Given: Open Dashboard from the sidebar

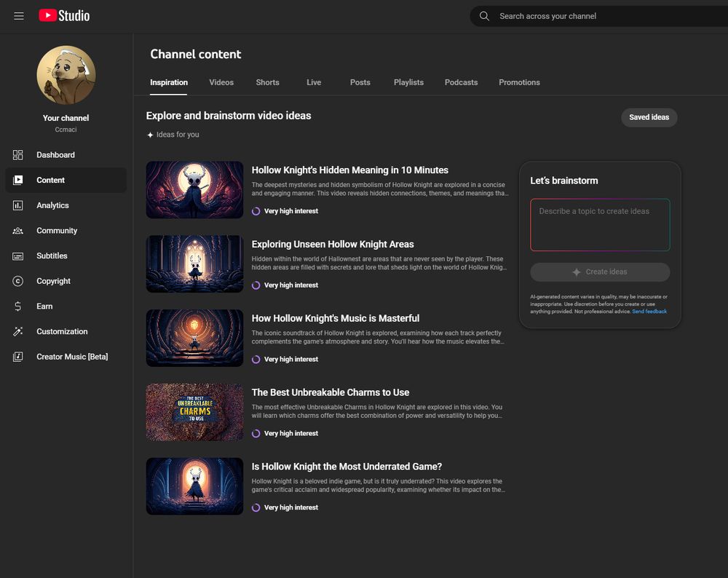Looking at the screenshot, I should [x=66, y=155].
